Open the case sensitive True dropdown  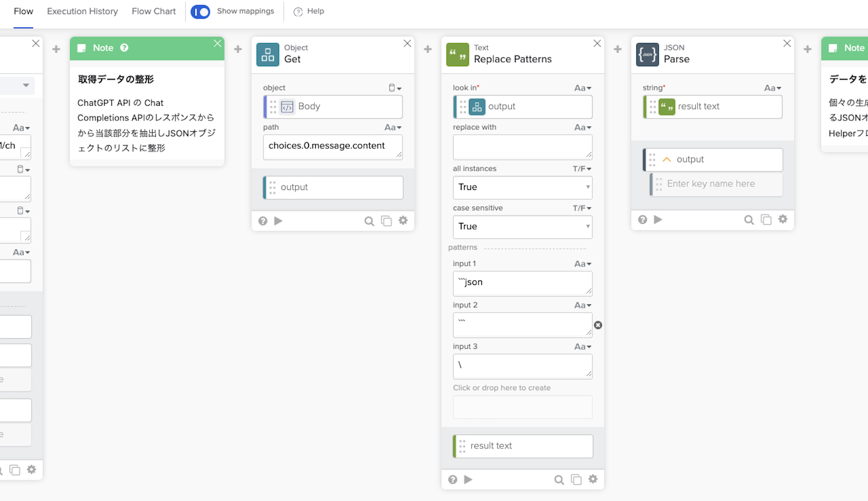522,227
